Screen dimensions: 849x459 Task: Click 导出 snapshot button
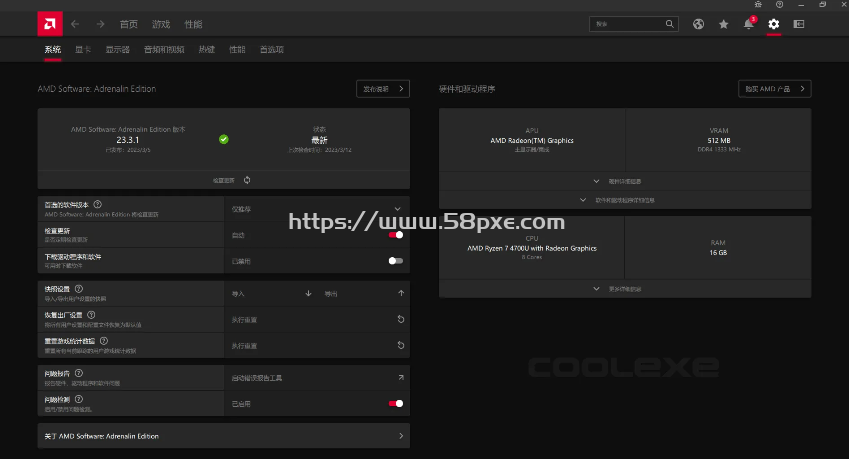point(331,294)
